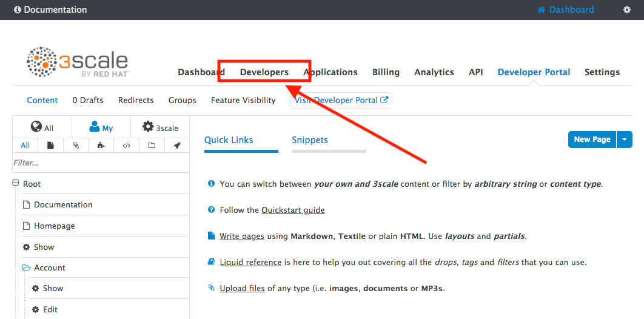This screenshot has height=319, width=644.
Task: Open New Page dropdown arrow
Action: (x=625, y=139)
